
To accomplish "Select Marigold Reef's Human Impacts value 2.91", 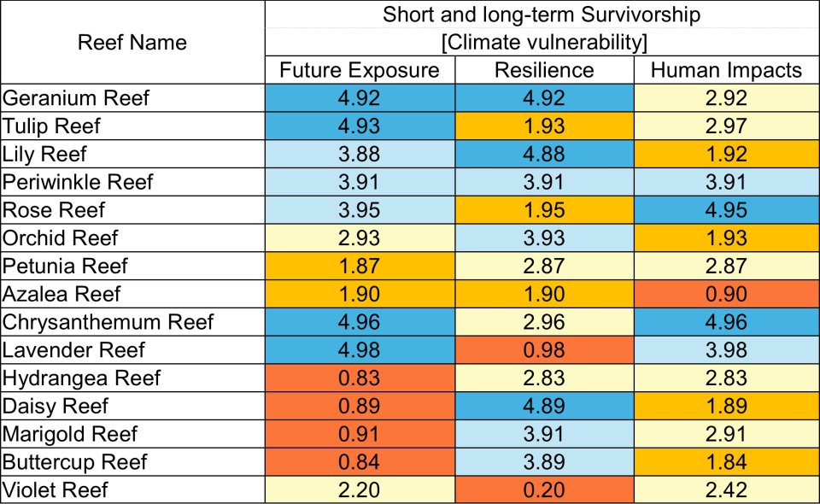I will [x=726, y=434].
